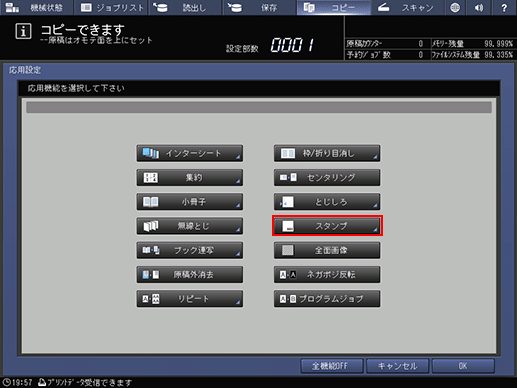Toggle the ネガポジ反転 invert function
This screenshot has height=388, width=517.
coord(327,274)
